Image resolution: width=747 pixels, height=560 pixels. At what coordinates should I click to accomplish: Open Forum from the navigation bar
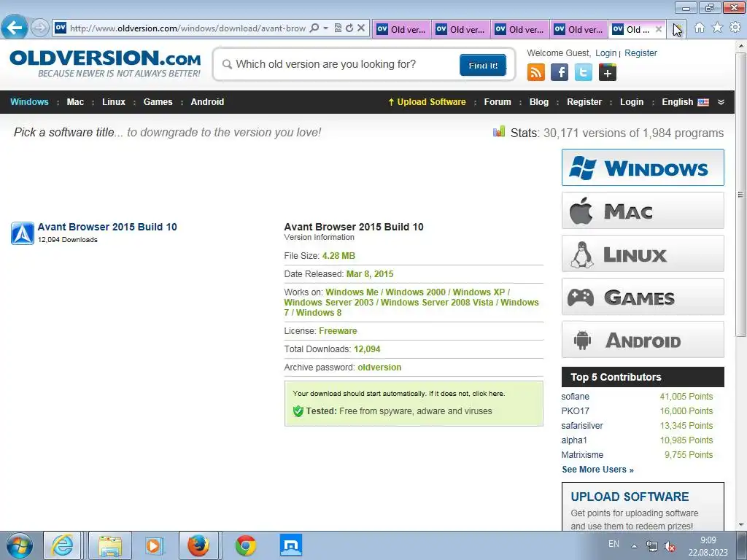point(498,102)
